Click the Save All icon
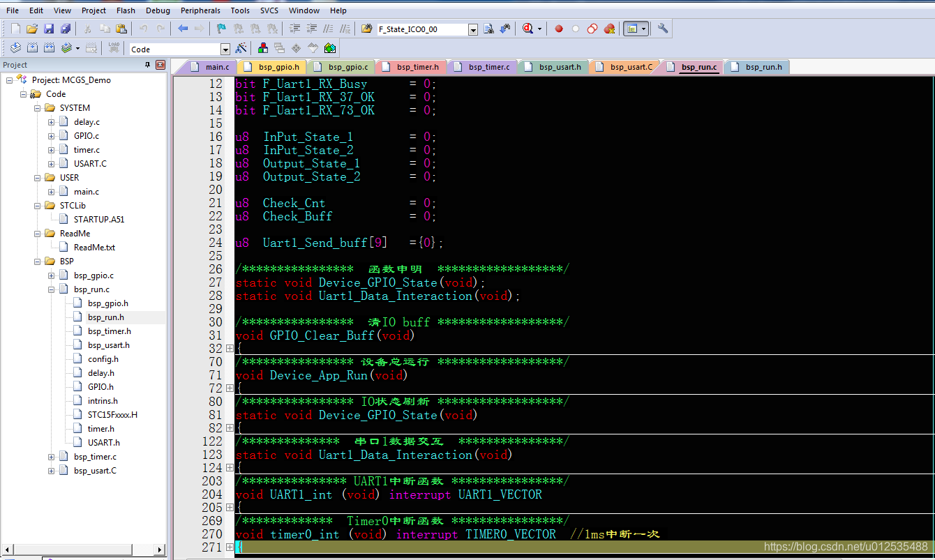The image size is (935, 560). 66,29
